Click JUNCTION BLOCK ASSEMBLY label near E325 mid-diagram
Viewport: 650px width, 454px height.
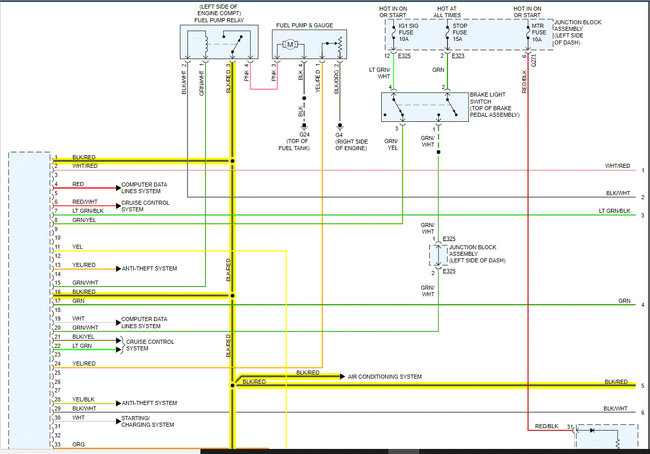477,254
